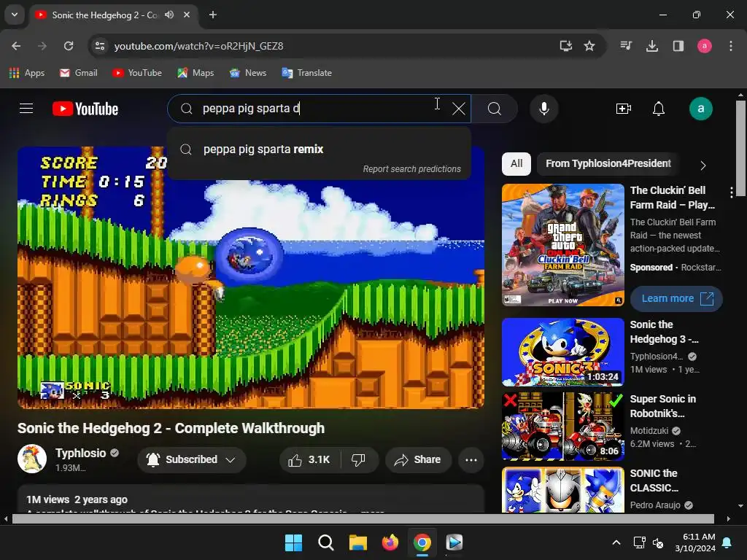Image resolution: width=747 pixels, height=560 pixels.
Task: Open the Windows Start menu
Action: pyautogui.click(x=293, y=542)
